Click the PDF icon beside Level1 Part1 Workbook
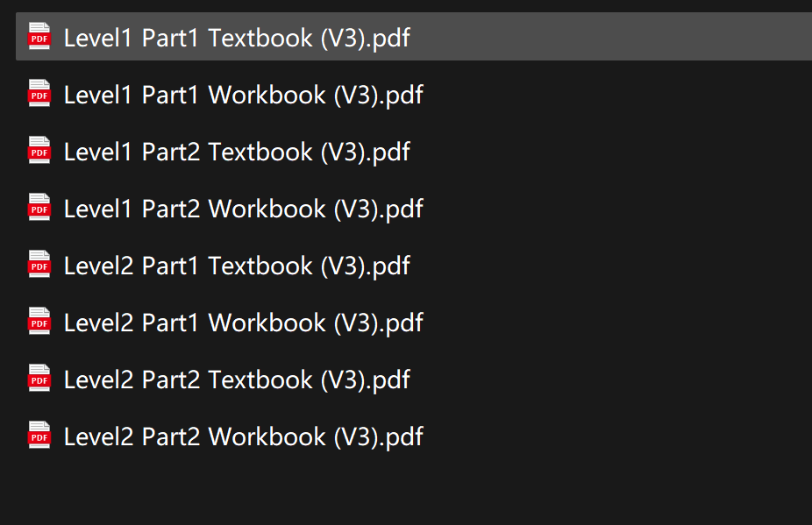The height and width of the screenshot is (525, 812). pos(39,94)
